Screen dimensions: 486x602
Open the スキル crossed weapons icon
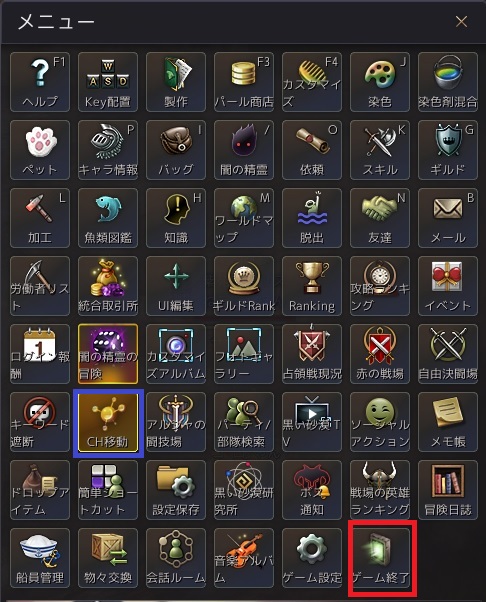(x=380, y=150)
